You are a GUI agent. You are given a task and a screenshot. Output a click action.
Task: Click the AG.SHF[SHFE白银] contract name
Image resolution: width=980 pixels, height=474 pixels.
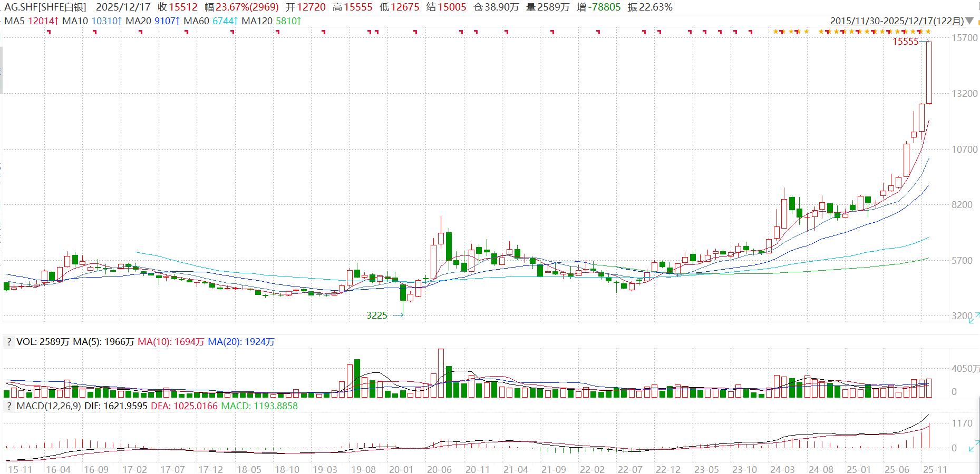tap(45, 7)
